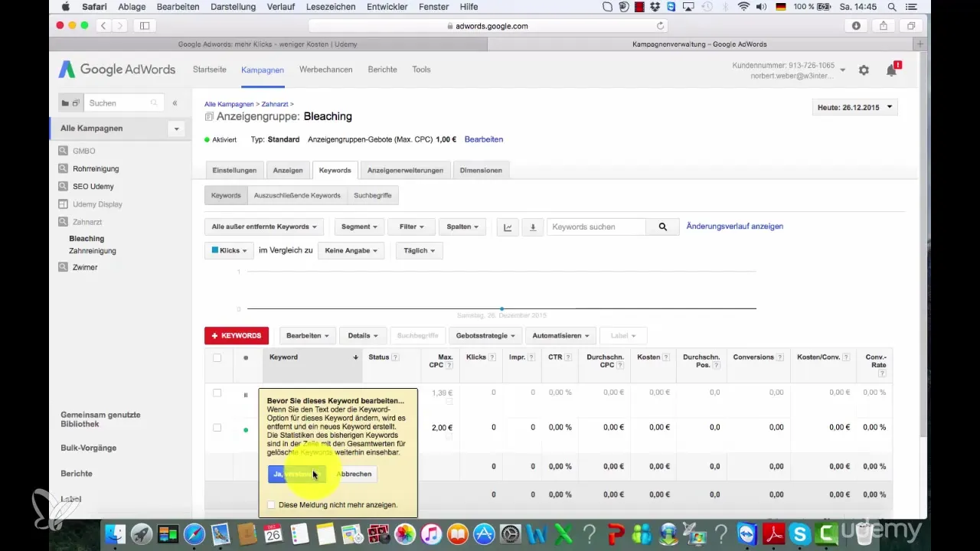
Task: Click the help icon next to Kosten column
Action: point(666,357)
